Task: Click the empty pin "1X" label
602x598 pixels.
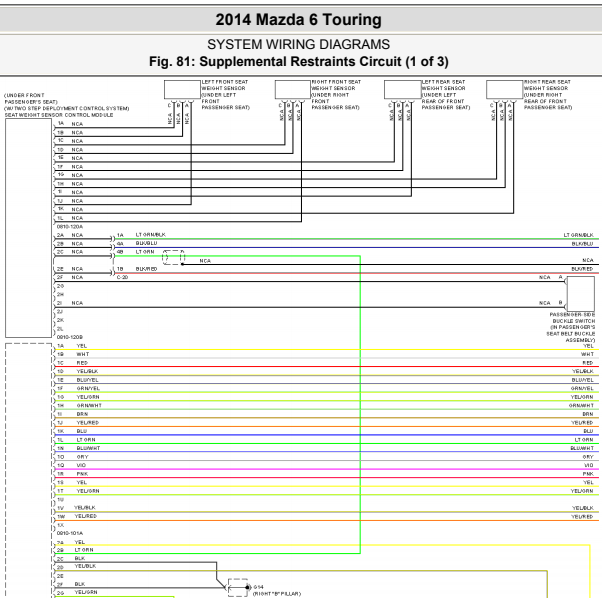Action: coord(60,525)
